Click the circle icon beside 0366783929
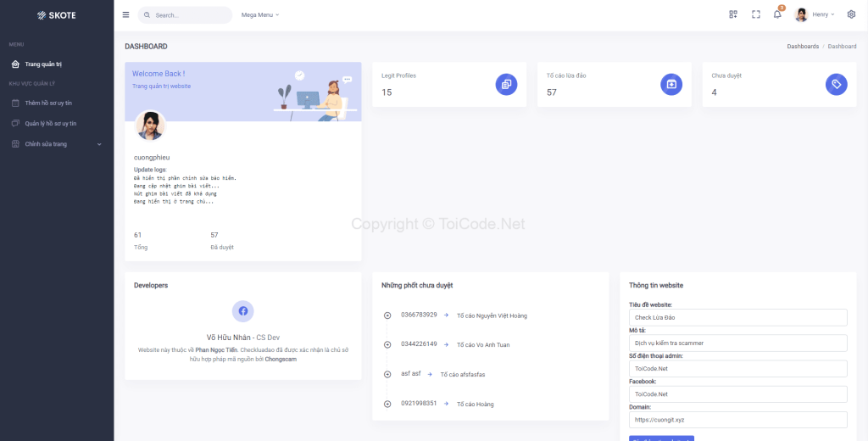Viewport: 868px width, 441px height. coord(387,315)
